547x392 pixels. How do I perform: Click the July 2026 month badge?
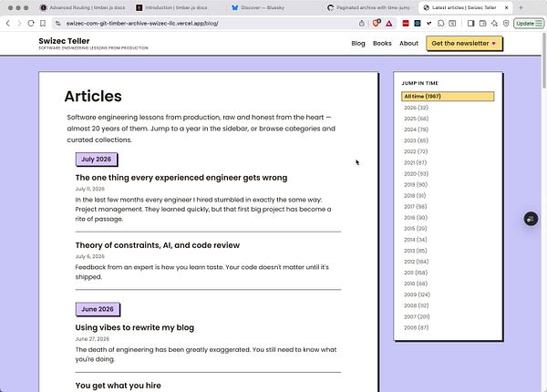pos(97,159)
